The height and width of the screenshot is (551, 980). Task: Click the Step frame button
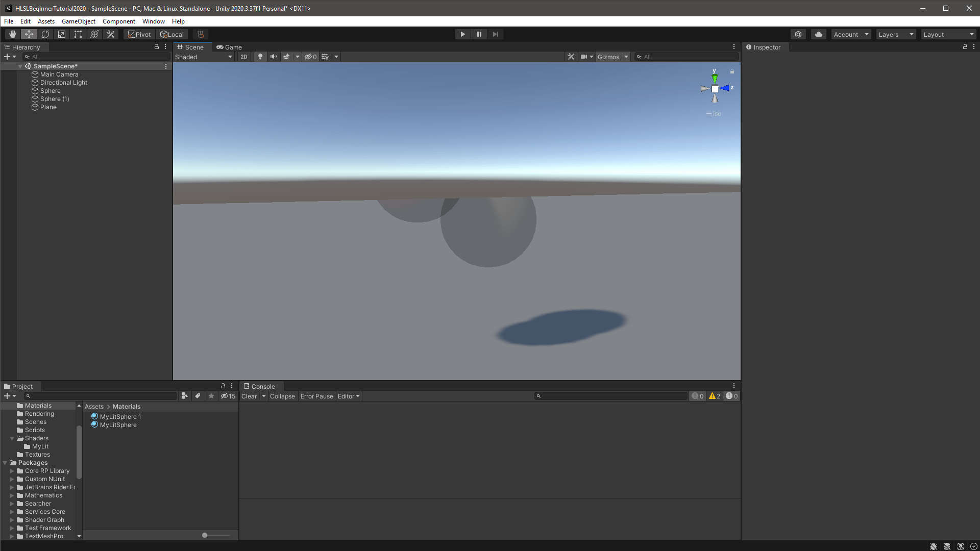[495, 34]
